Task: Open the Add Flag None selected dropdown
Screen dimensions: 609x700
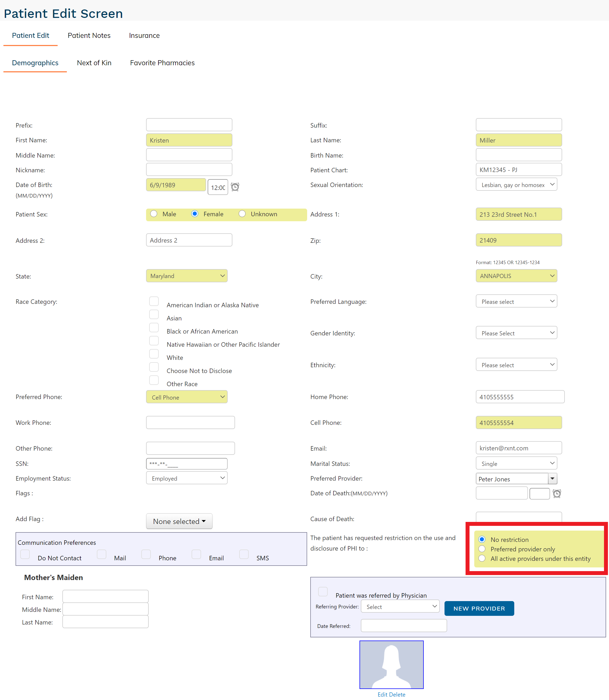Action: pyautogui.click(x=179, y=521)
